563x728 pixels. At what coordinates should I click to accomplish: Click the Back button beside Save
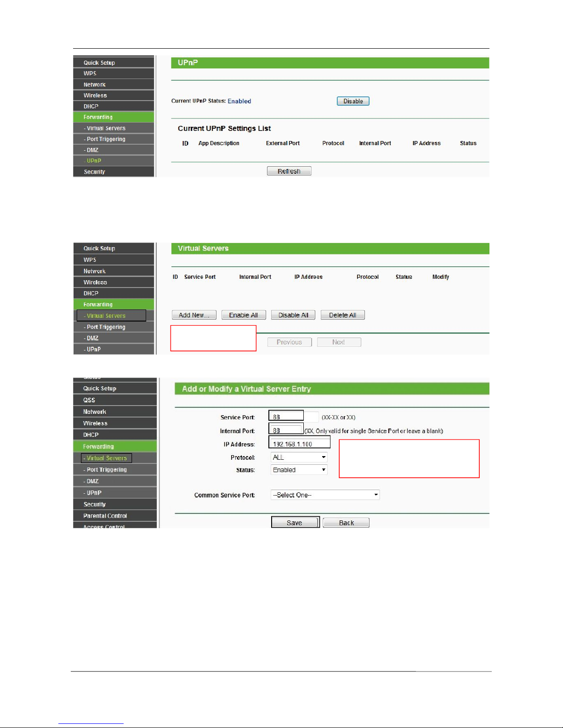pyautogui.click(x=346, y=523)
